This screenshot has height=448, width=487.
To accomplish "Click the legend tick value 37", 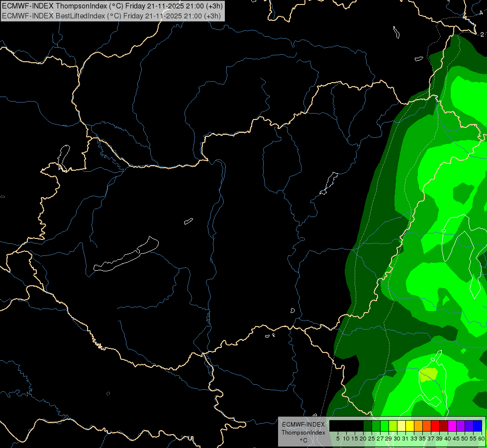I will point(431,439).
